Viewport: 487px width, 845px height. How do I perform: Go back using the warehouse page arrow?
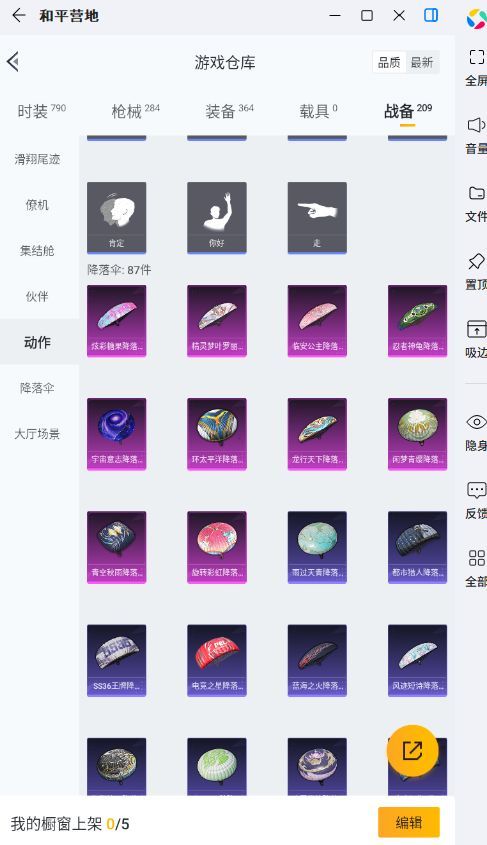click(13, 61)
